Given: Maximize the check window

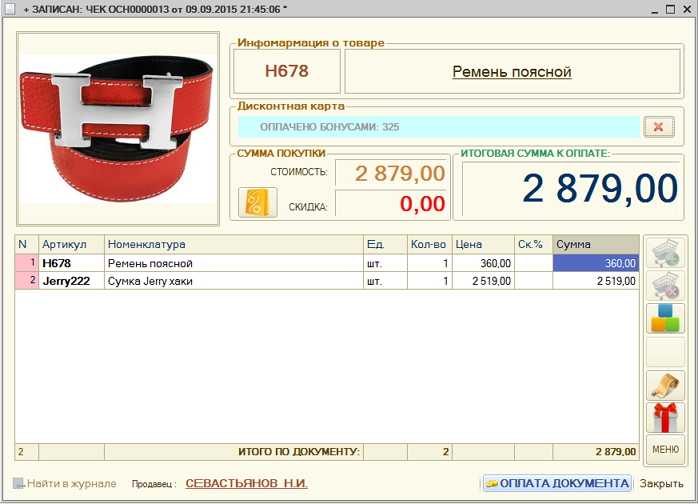Looking at the screenshot, I should point(670,9).
